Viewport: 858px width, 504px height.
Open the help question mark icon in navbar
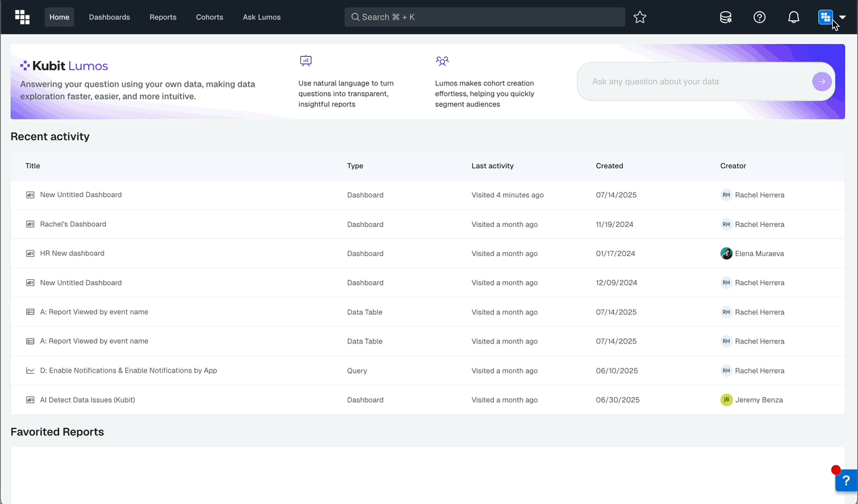760,17
